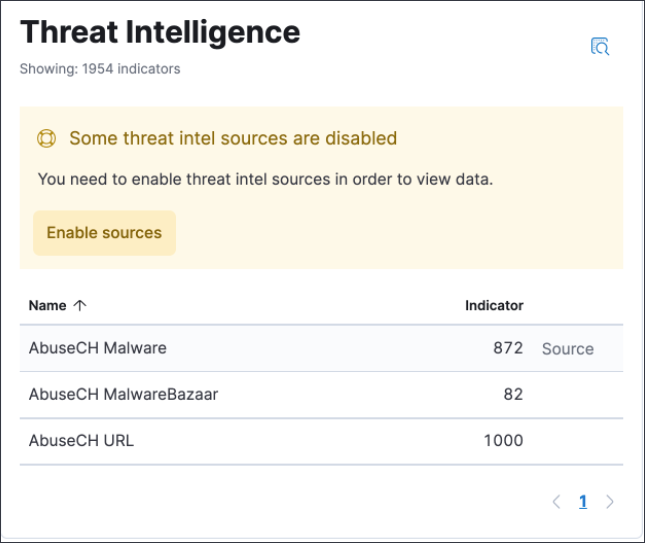Image resolution: width=645 pixels, height=543 pixels.
Task: Go to next page using right chevron
Action: [610, 502]
